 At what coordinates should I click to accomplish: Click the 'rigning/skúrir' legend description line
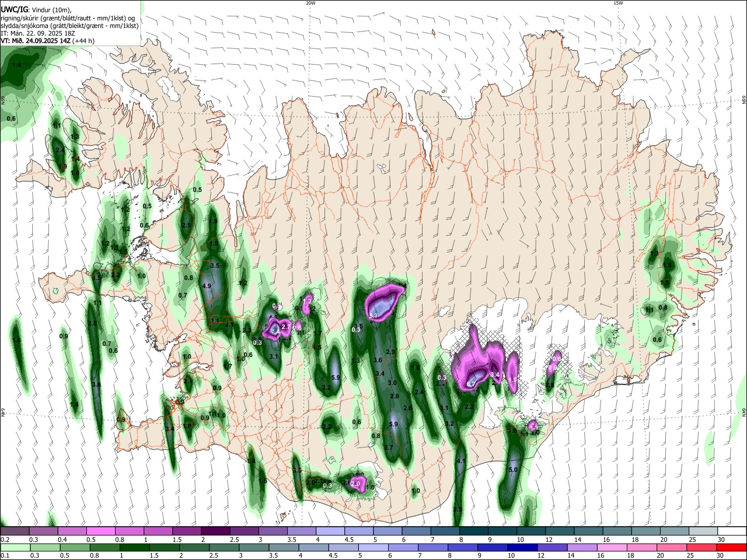(68, 18)
